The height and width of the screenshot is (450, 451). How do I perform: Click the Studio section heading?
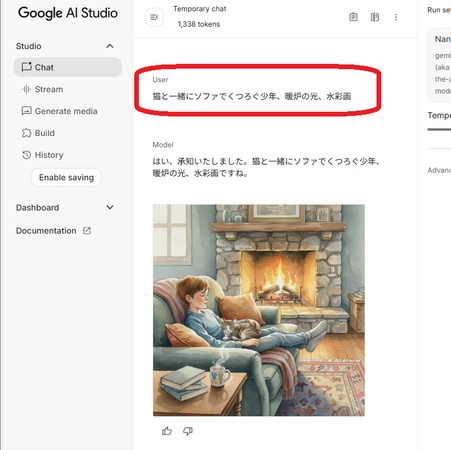[x=29, y=46]
